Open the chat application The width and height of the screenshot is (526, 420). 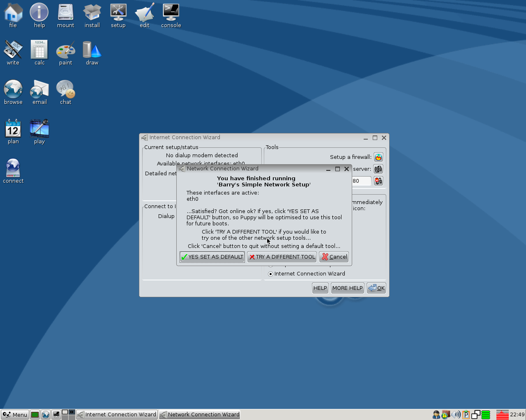(65, 90)
